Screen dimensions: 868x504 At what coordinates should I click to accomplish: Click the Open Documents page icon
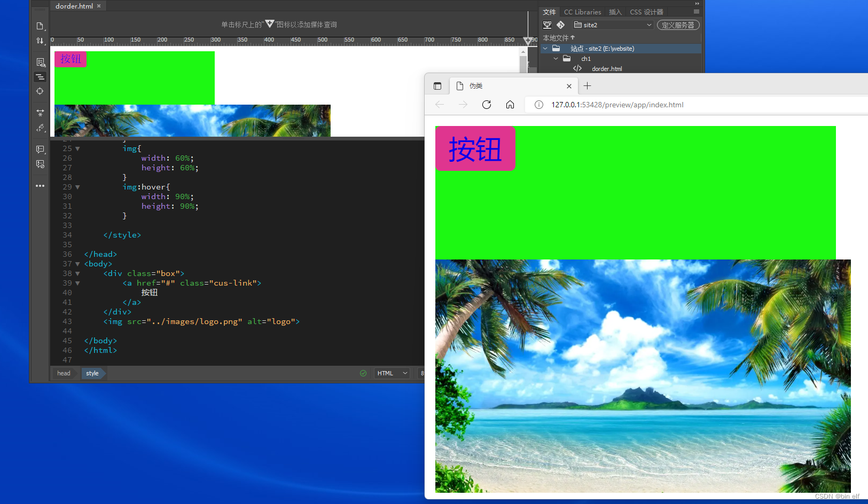click(40, 26)
